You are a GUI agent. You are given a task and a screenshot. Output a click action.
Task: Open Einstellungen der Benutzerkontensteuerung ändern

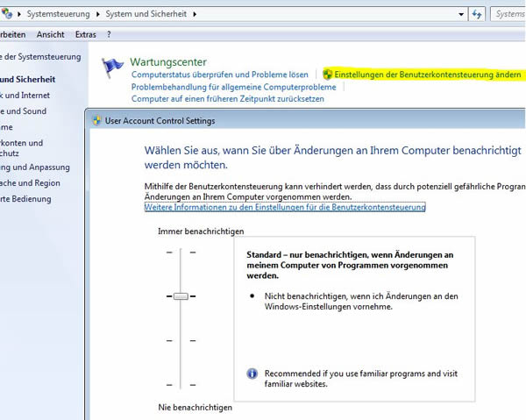[428, 75]
